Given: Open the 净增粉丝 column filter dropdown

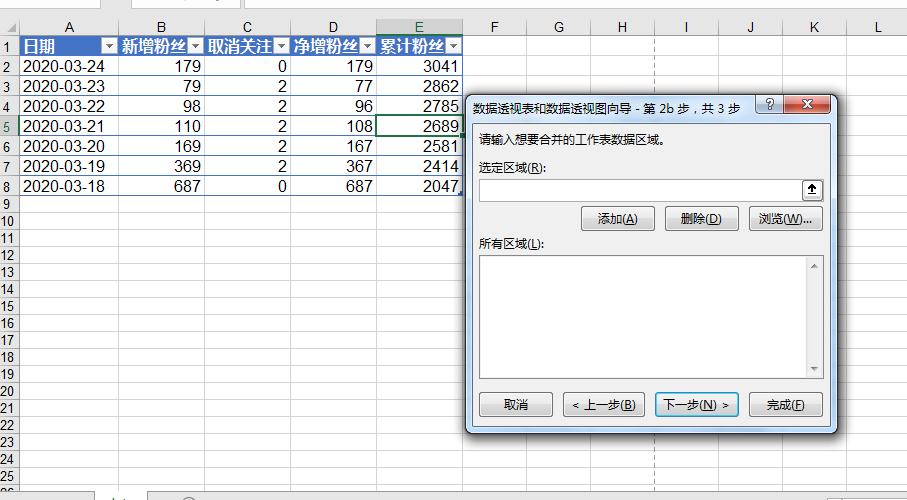Looking at the screenshot, I should click(367, 46).
